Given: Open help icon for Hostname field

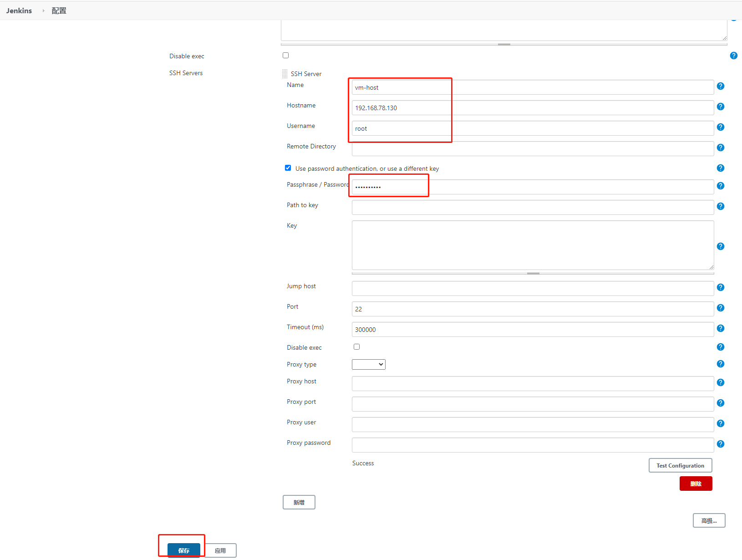Looking at the screenshot, I should click(x=720, y=107).
